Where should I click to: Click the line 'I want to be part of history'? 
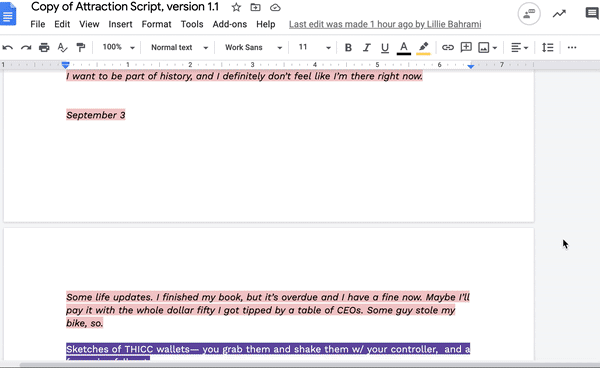click(x=244, y=76)
